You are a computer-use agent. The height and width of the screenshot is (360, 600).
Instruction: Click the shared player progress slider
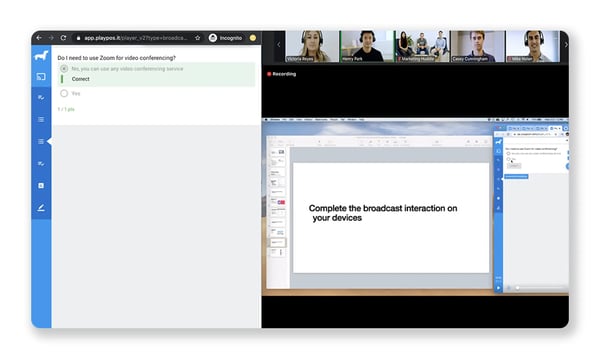536,288
